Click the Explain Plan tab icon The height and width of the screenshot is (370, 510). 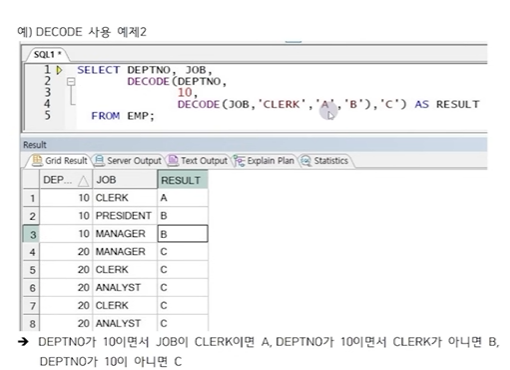239,161
